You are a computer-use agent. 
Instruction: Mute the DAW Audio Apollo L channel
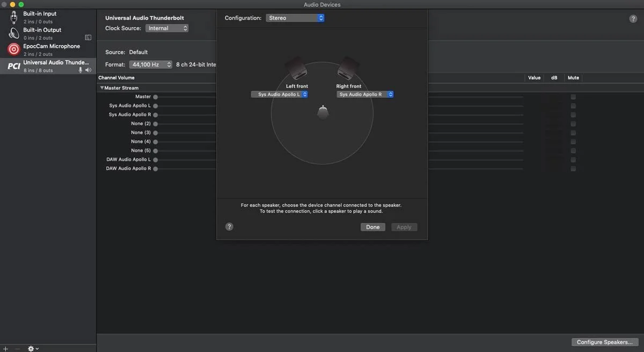pyautogui.click(x=573, y=160)
